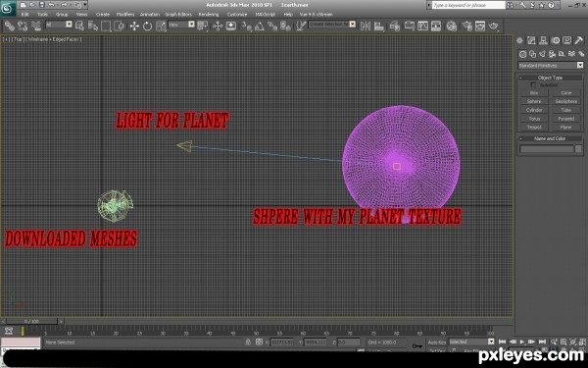
Task: Activate the Select and Move tool
Action: coord(134,26)
